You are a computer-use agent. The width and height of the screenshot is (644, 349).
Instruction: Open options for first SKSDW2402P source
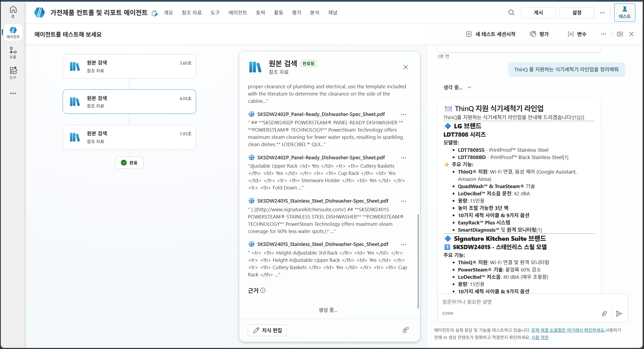pos(403,114)
